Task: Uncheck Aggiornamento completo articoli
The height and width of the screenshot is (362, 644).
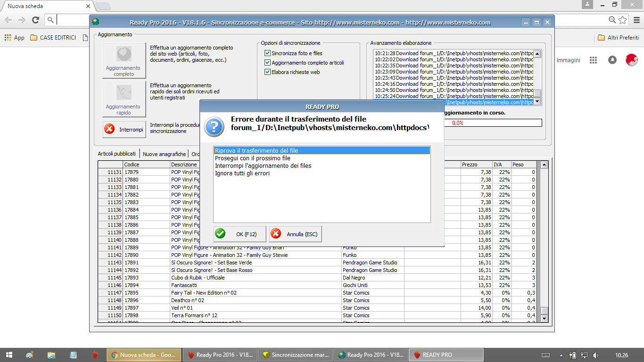Action: (x=268, y=63)
